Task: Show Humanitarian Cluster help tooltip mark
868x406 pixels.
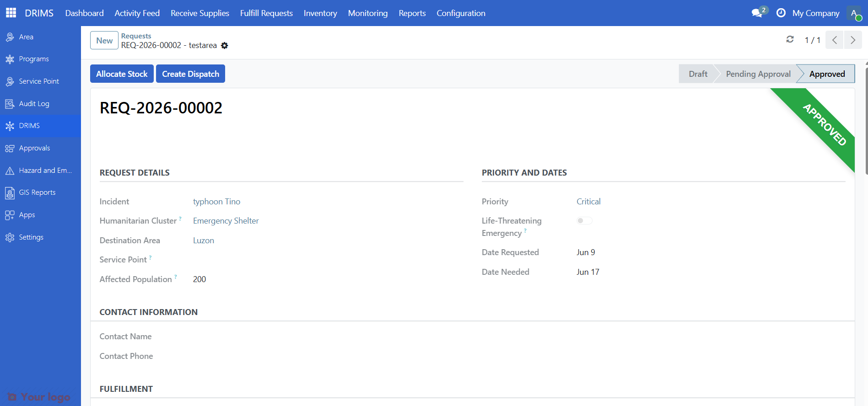Action: [180, 219]
